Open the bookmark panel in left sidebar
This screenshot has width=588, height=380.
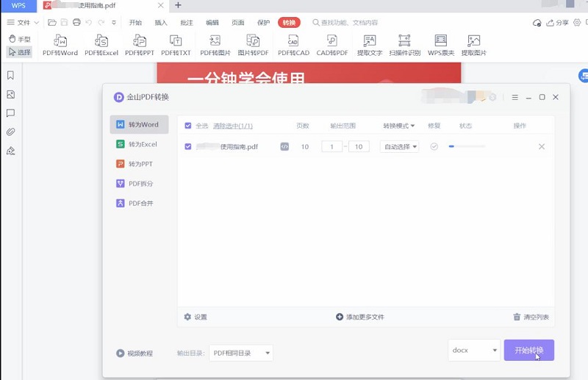coord(10,76)
